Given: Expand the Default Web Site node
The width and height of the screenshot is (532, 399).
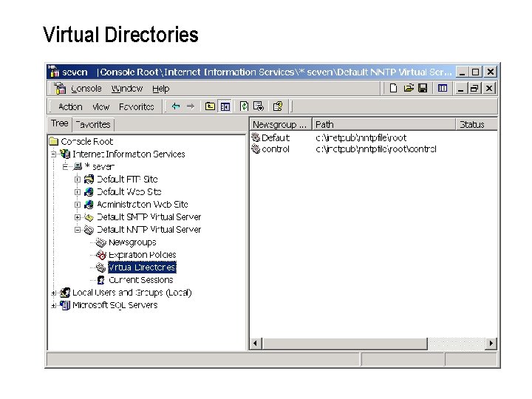Looking at the screenshot, I should click(x=78, y=191).
